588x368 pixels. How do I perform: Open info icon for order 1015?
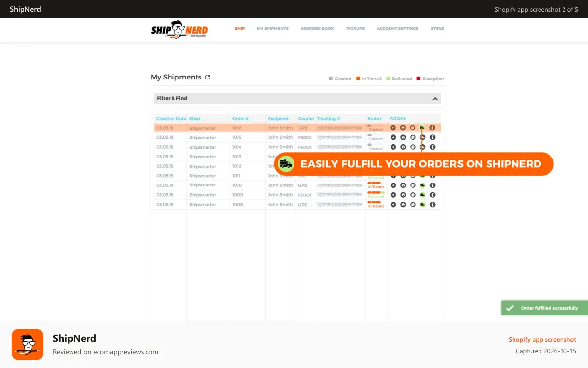coord(432,137)
